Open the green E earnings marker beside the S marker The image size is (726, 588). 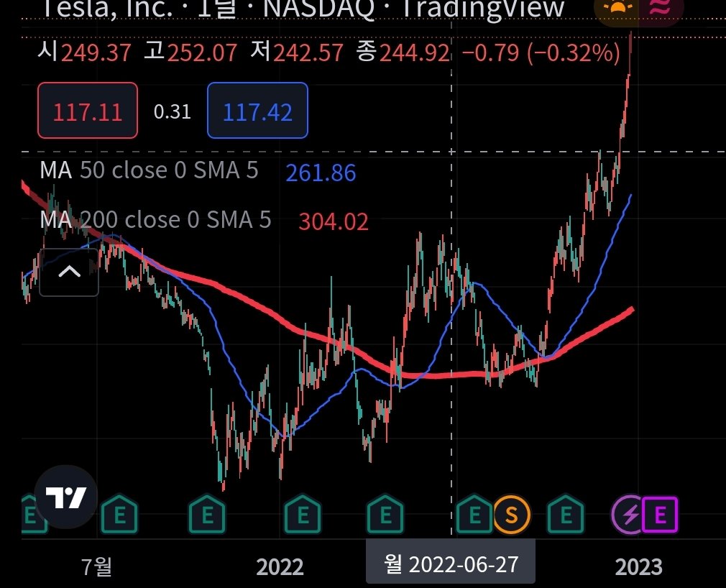474,514
